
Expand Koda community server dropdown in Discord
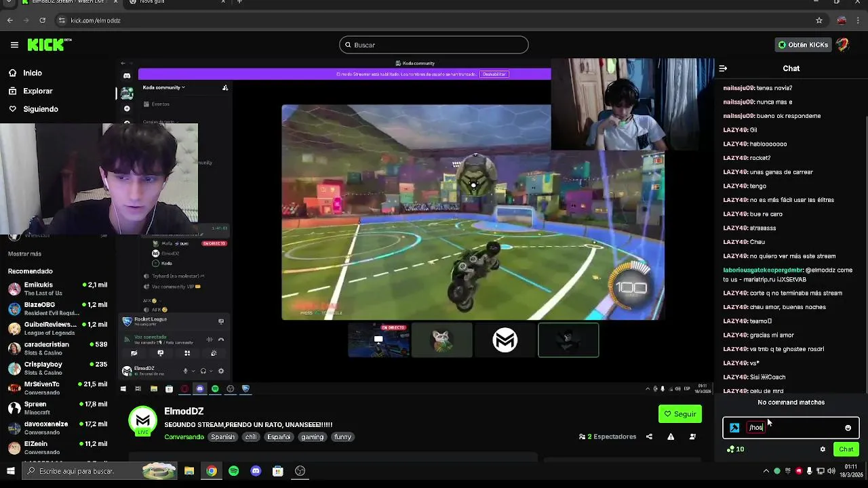click(x=164, y=87)
